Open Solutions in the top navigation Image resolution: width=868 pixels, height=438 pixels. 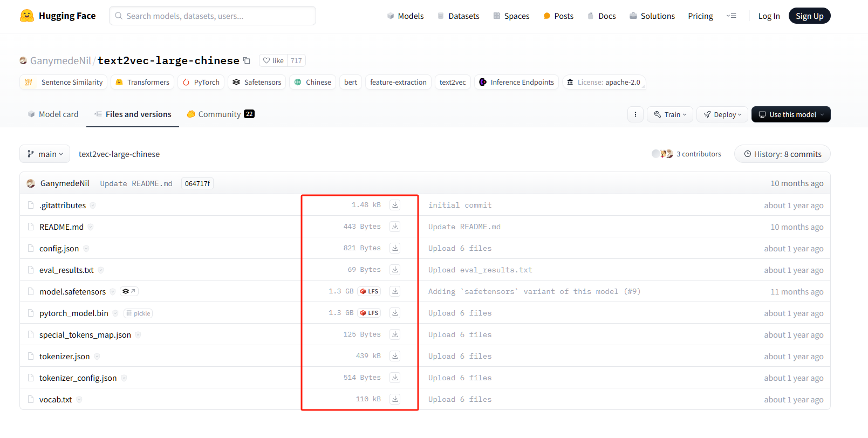coord(652,16)
